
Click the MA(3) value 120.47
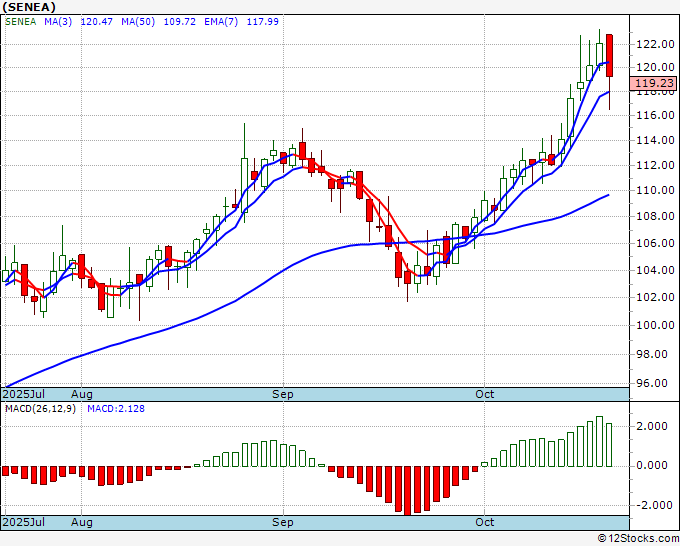(x=97, y=22)
